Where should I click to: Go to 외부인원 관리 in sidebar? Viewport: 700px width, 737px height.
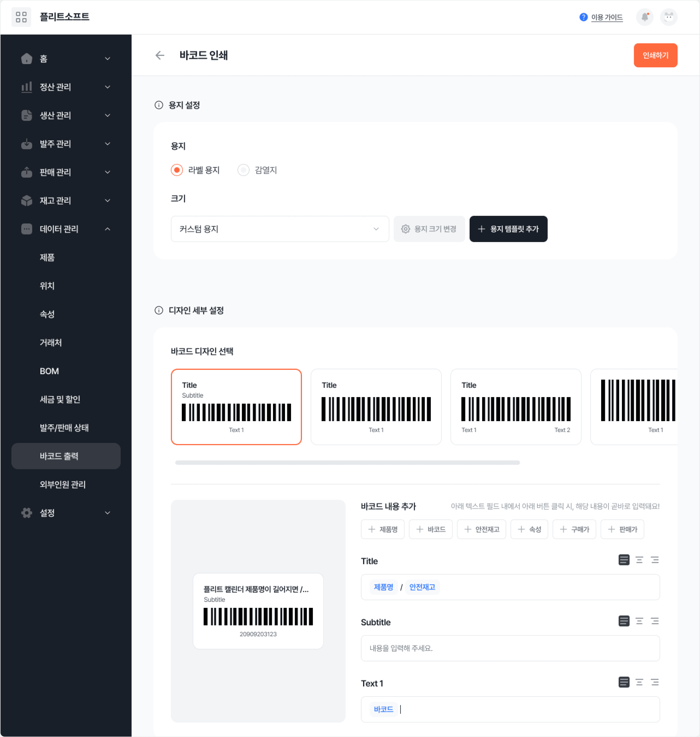click(63, 484)
